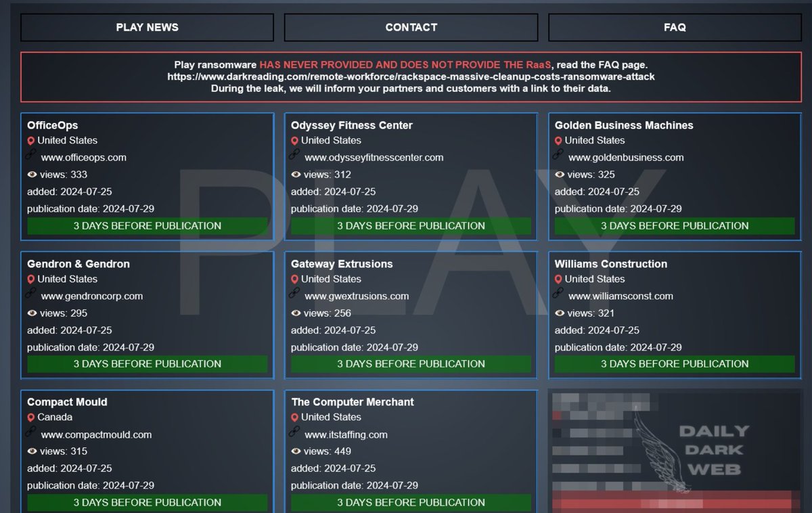Click the Canada location pin in Compact Mould card
Screen dimensions: 812x513
point(30,418)
